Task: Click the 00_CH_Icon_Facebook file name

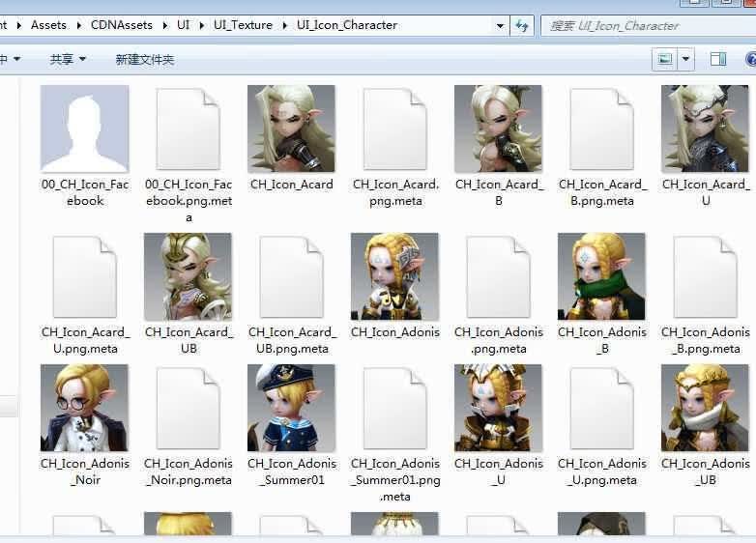Action: (x=85, y=192)
